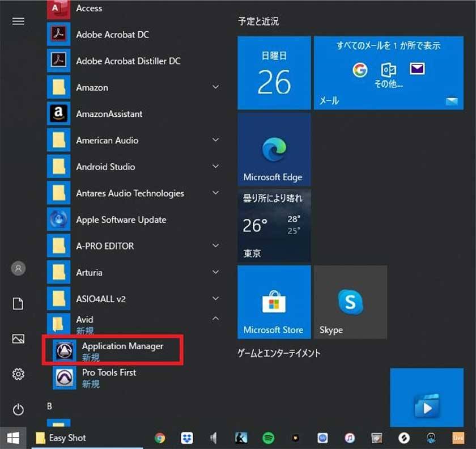Open the Mail (メール) tile
The image size is (476, 449).
tap(389, 73)
